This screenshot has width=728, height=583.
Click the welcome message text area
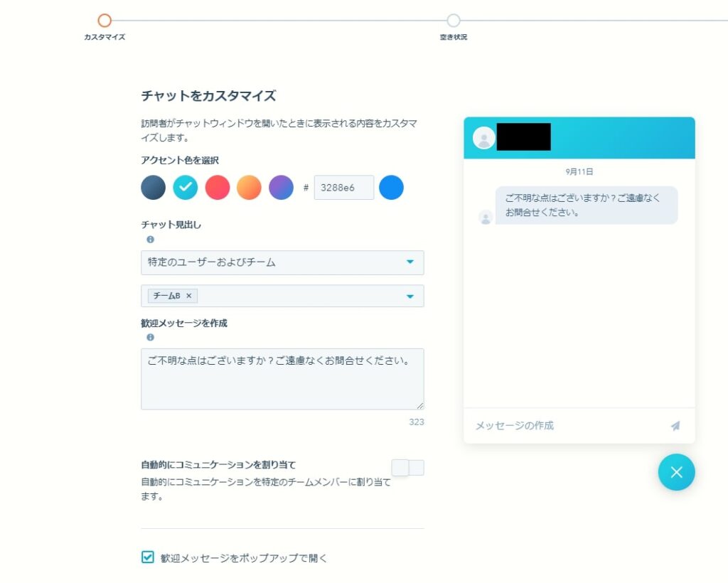[x=282, y=379]
